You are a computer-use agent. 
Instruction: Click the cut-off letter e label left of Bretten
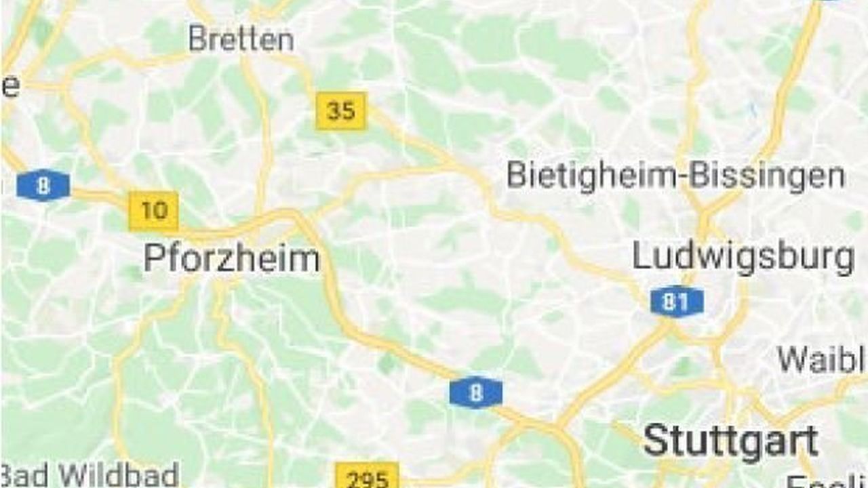[9, 87]
